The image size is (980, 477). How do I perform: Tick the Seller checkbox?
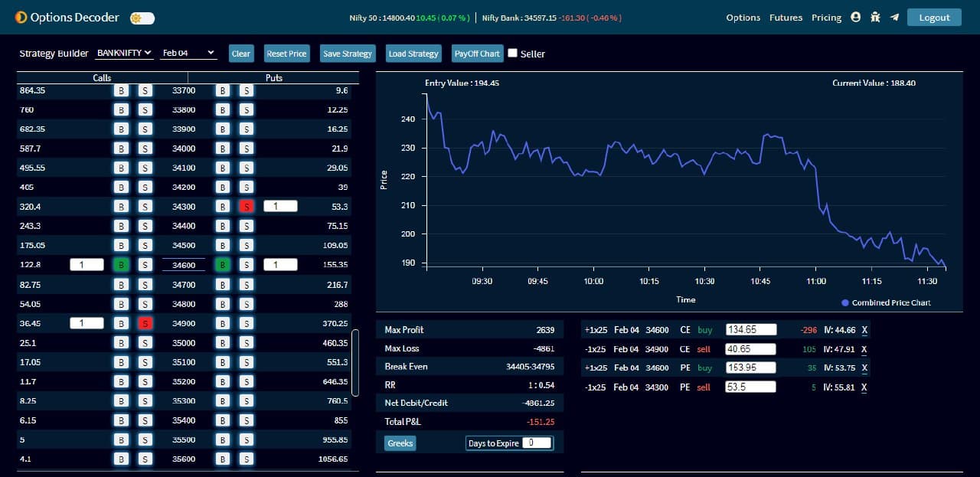[x=513, y=53]
